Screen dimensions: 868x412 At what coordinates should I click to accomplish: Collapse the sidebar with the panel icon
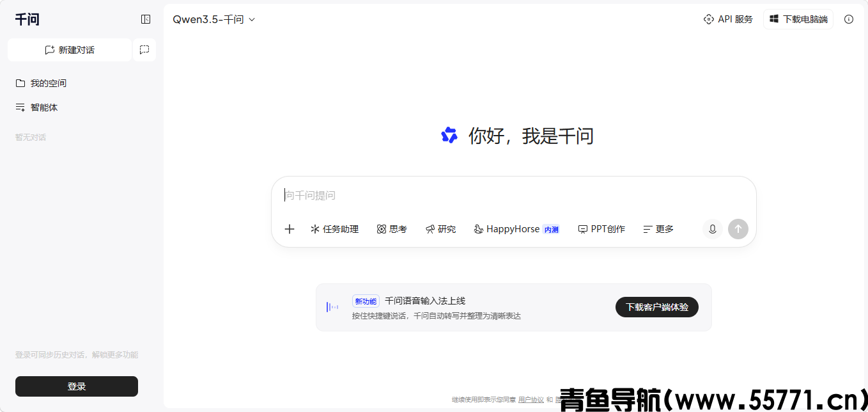click(x=146, y=19)
